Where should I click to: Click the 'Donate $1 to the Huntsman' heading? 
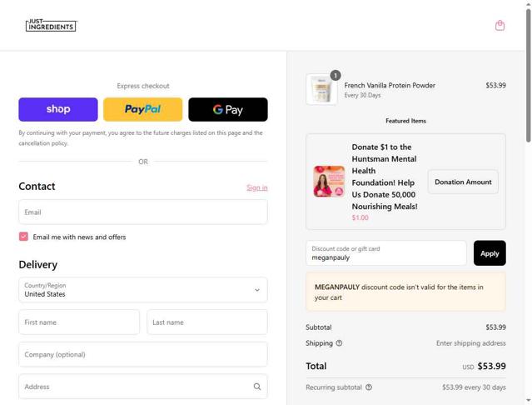[x=385, y=177]
